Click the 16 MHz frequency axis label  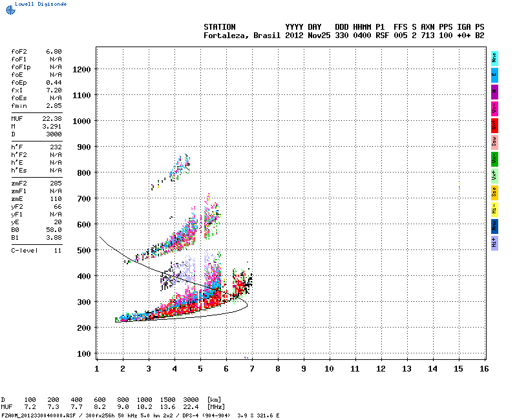point(484,369)
